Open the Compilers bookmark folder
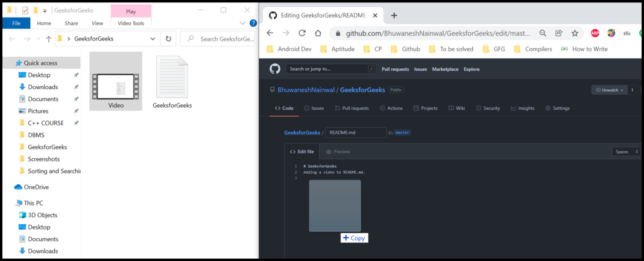The width and height of the screenshot is (644, 261). click(533, 49)
